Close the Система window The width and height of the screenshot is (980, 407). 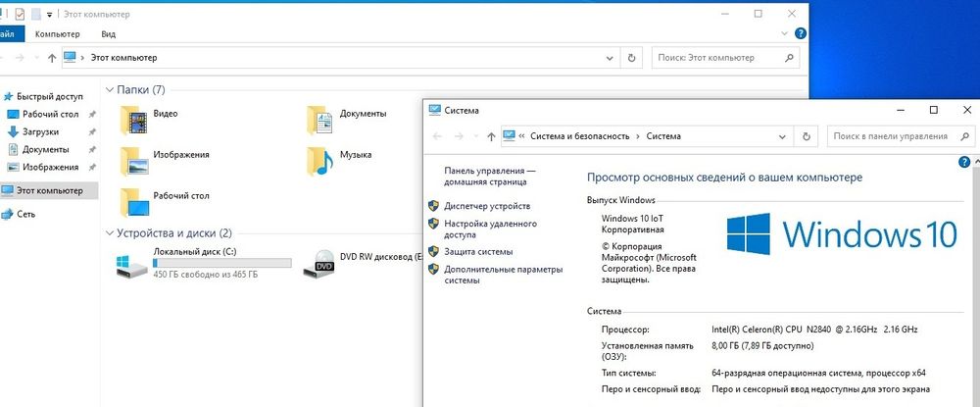tap(966, 110)
